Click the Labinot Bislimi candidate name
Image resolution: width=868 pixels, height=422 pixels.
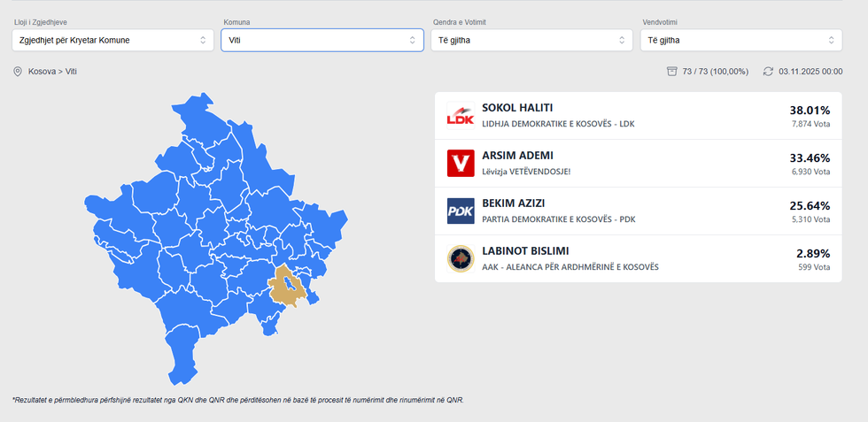point(525,251)
